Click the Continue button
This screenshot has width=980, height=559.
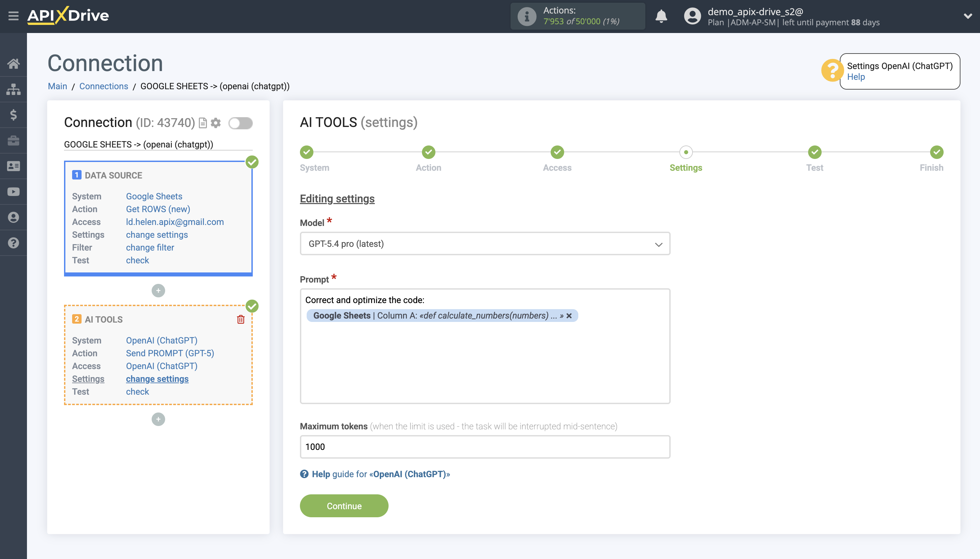point(344,506)
